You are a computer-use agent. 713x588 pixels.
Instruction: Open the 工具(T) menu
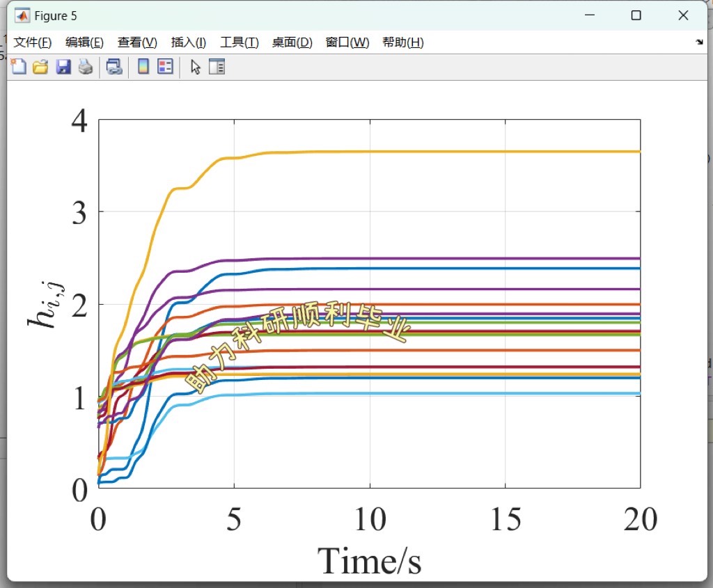pyautogui.click(x=240, y=42)
